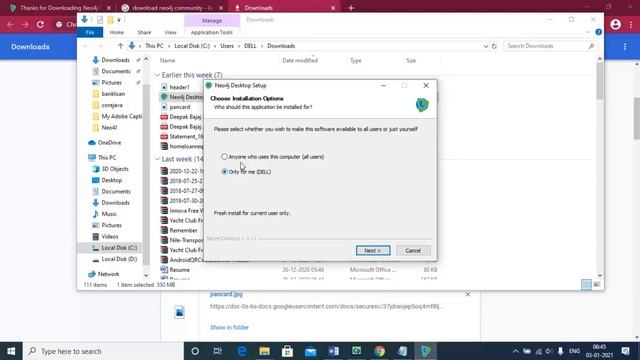
Task: Collapse 'Last week' group
Action: pos(157,159)
